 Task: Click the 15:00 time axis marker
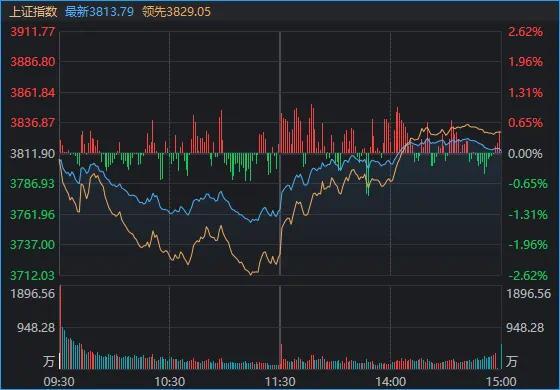click(501, 382)
